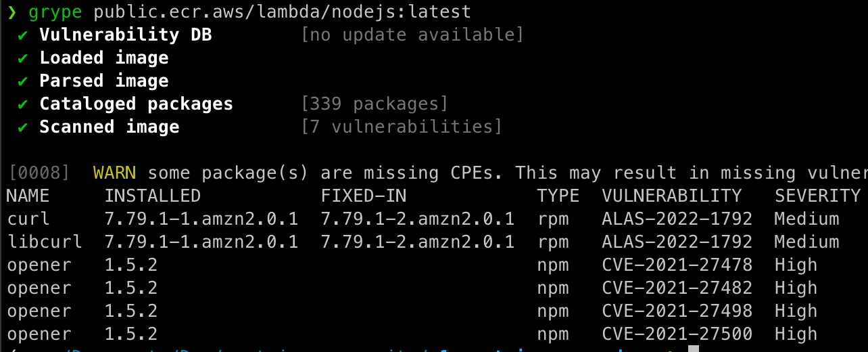
Task: Click the yellow WARN label
Action: (115, 173)
